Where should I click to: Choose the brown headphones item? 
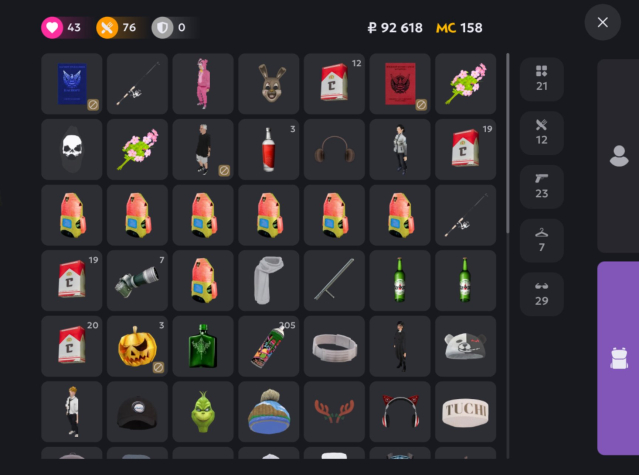click(334, 149)
